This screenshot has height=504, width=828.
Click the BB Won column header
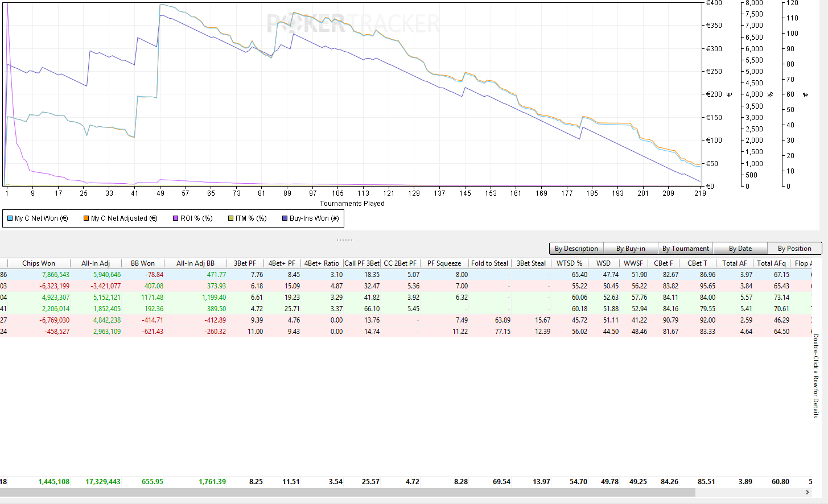tap(142, 263)
